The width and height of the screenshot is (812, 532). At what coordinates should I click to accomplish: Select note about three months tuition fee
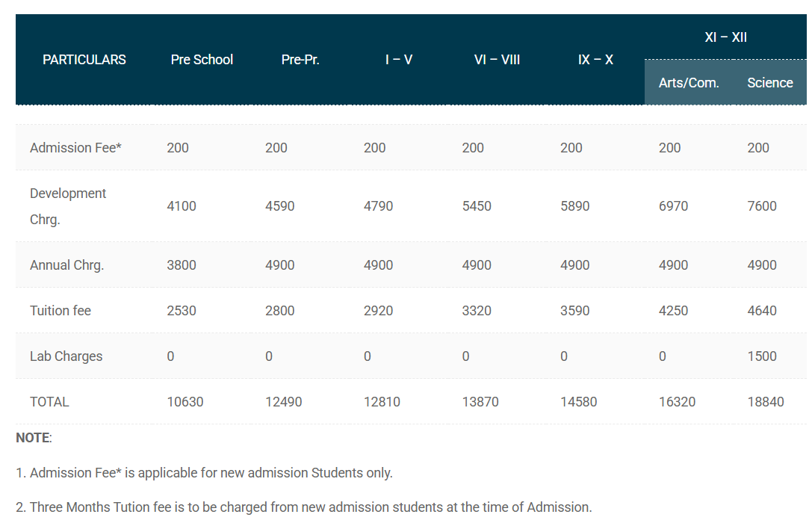tap(306, 507)
